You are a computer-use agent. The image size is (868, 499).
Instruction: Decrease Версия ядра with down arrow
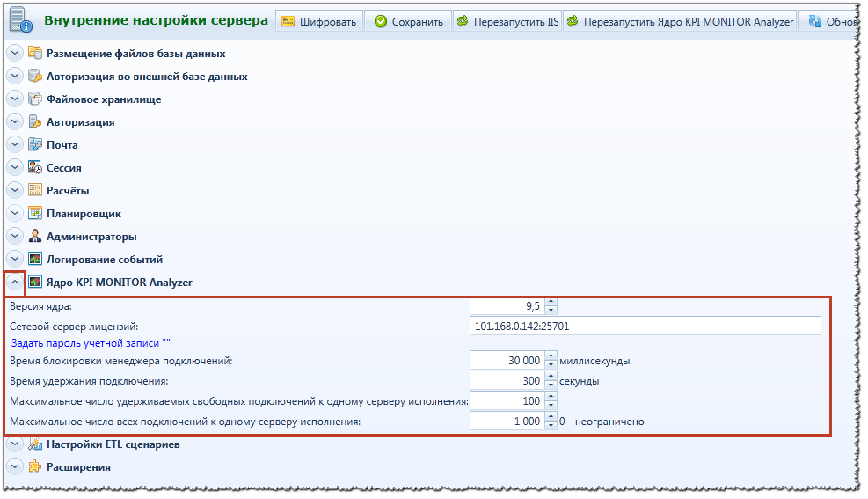(x=551, y=310)
